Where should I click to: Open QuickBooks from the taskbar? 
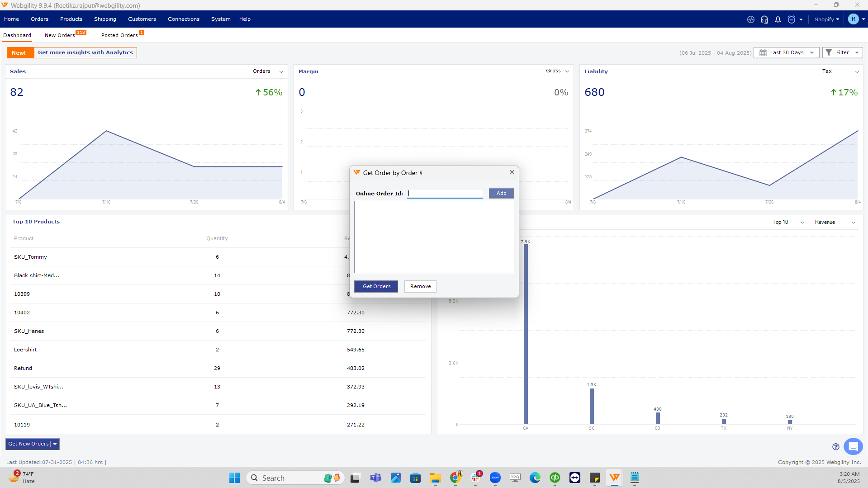tap(555, 478)
